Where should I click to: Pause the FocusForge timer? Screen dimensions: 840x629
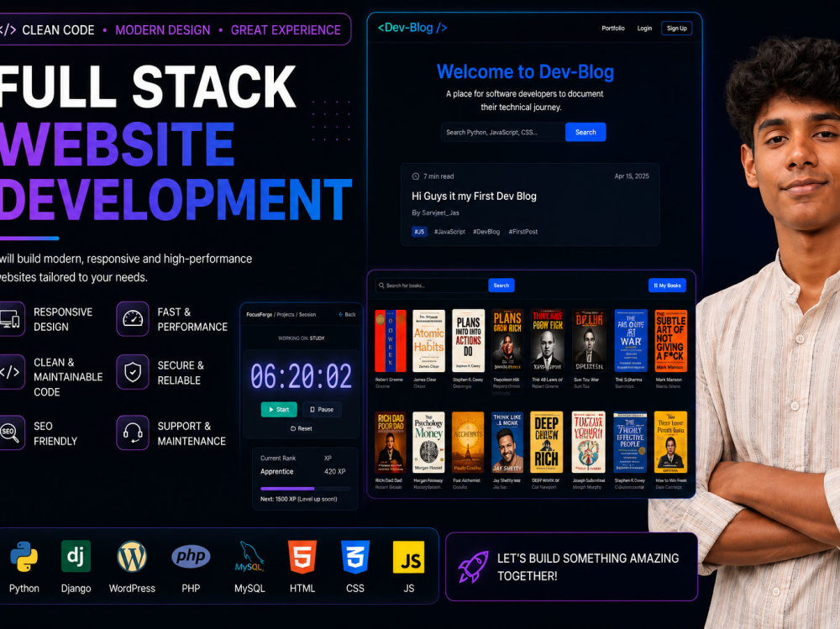click(322, 409)
